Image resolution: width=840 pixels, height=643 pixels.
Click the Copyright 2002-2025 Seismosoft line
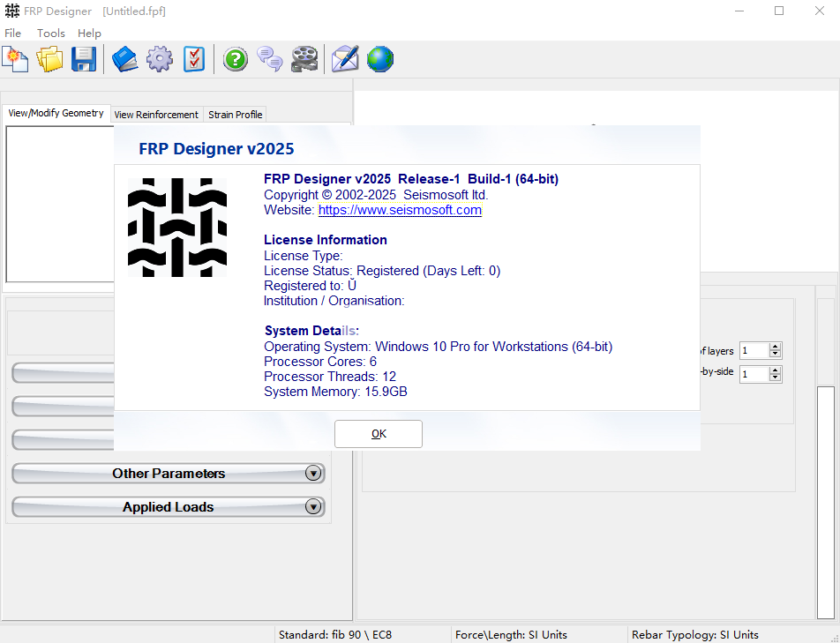(x=376, y=195)
